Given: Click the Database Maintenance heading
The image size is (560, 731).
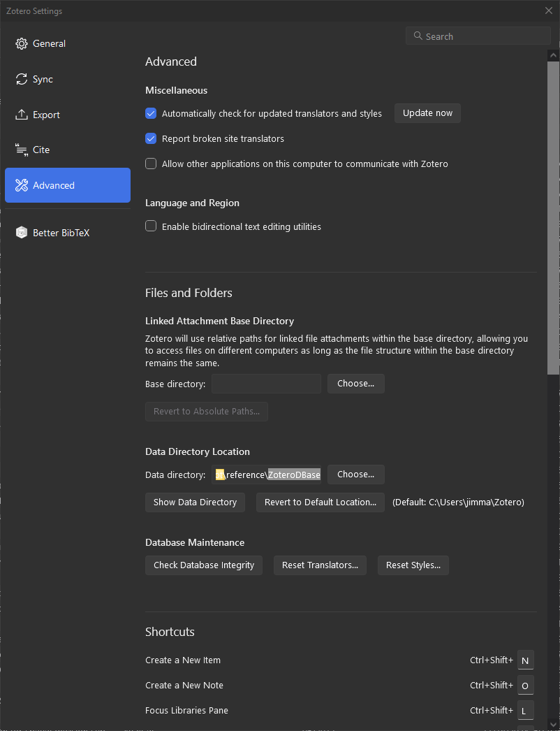Looking at the screenshot, I should [195, 542].
